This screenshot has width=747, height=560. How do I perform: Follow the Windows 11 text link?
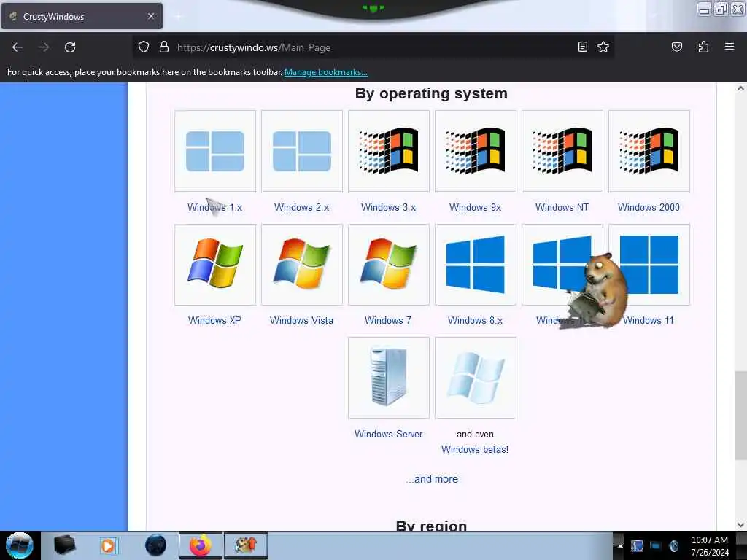pyautogui.click(x=649, y=320)
